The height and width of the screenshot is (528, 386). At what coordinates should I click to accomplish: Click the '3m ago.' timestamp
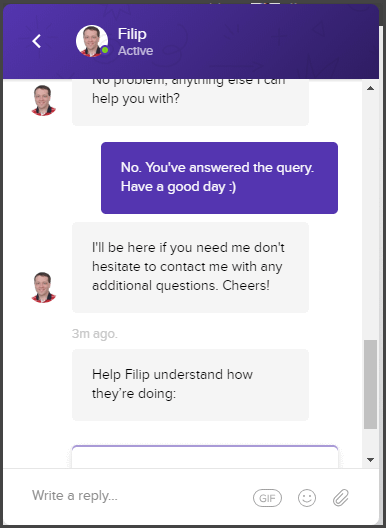pyautogui.click(x=95, y=334)
